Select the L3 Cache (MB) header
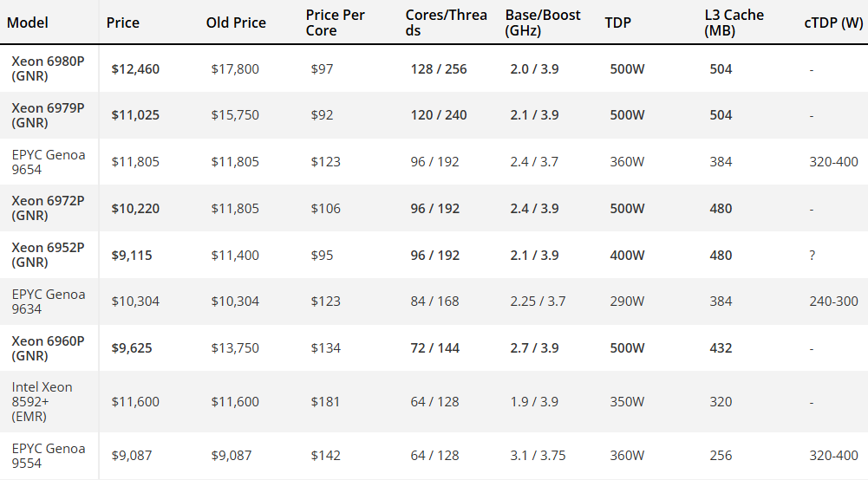 point(734,23)
